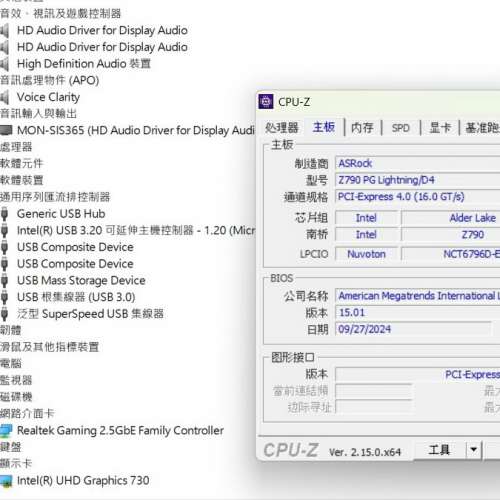Click the American Megatrends International BIOS field

418,296
